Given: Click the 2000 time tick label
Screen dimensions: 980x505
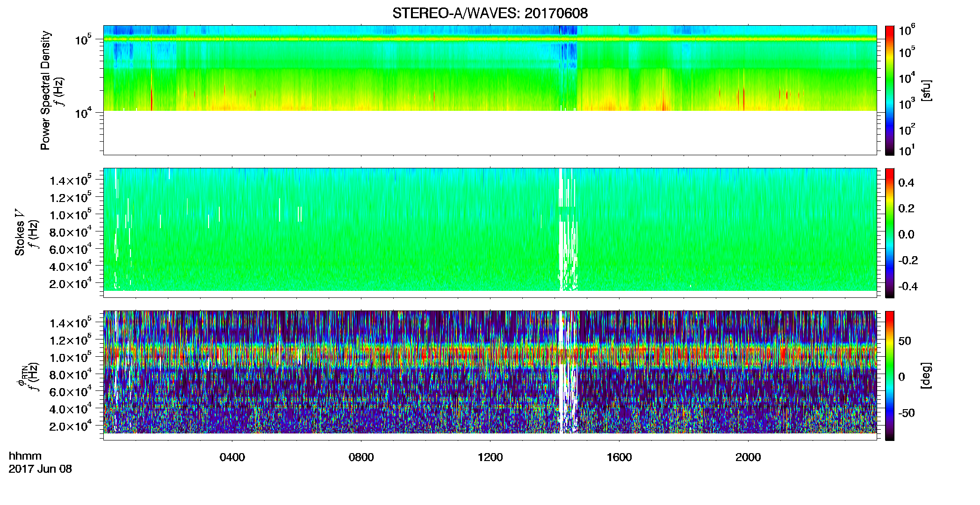Looking at the screenshot, I should (749, 457).
